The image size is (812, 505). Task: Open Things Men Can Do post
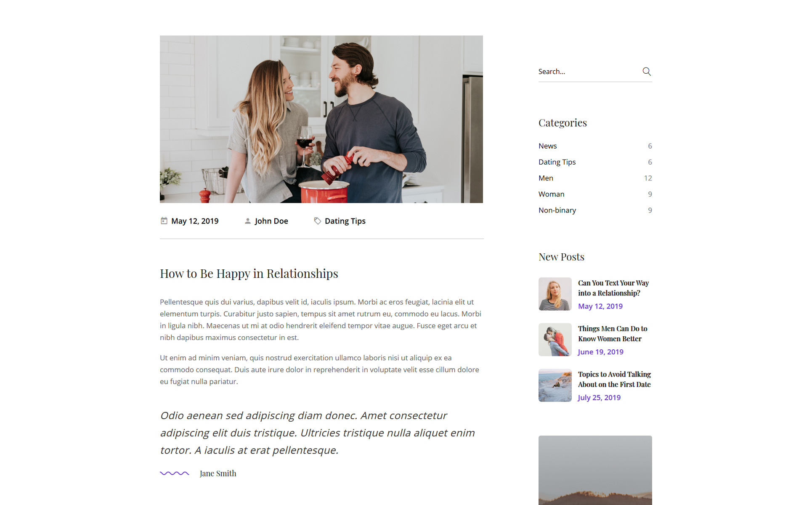click(x=613, y=334)
